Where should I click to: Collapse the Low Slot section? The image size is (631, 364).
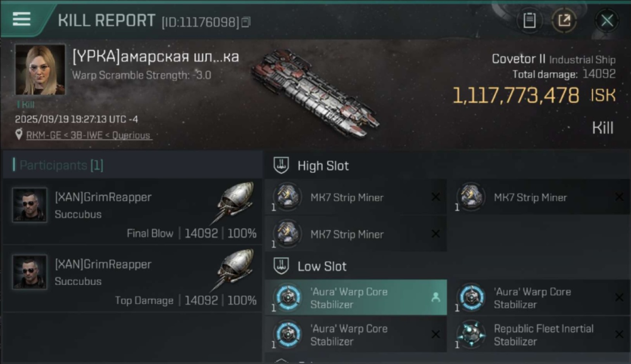click(282, 266)
